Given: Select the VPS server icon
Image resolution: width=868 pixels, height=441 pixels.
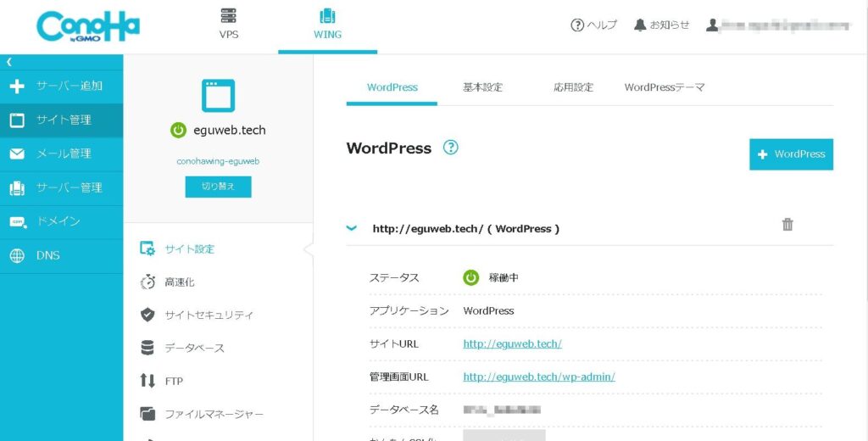Looking at the screenshot, I should coord(228,16).
